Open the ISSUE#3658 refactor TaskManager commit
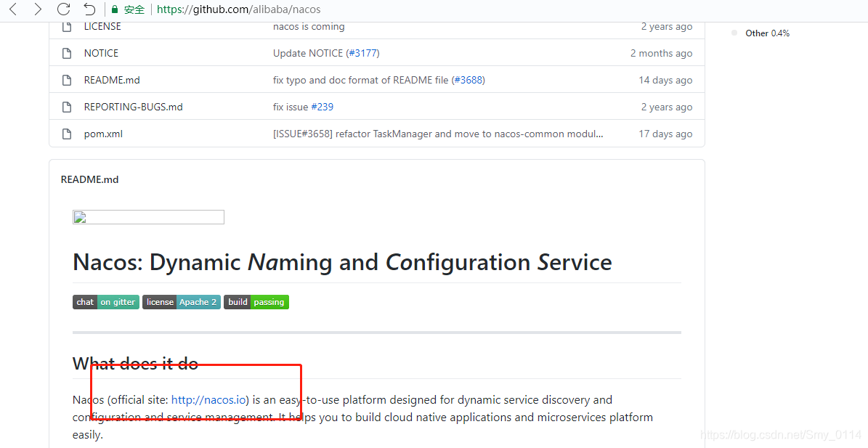 pyautogui.click(x=438, y=134)
